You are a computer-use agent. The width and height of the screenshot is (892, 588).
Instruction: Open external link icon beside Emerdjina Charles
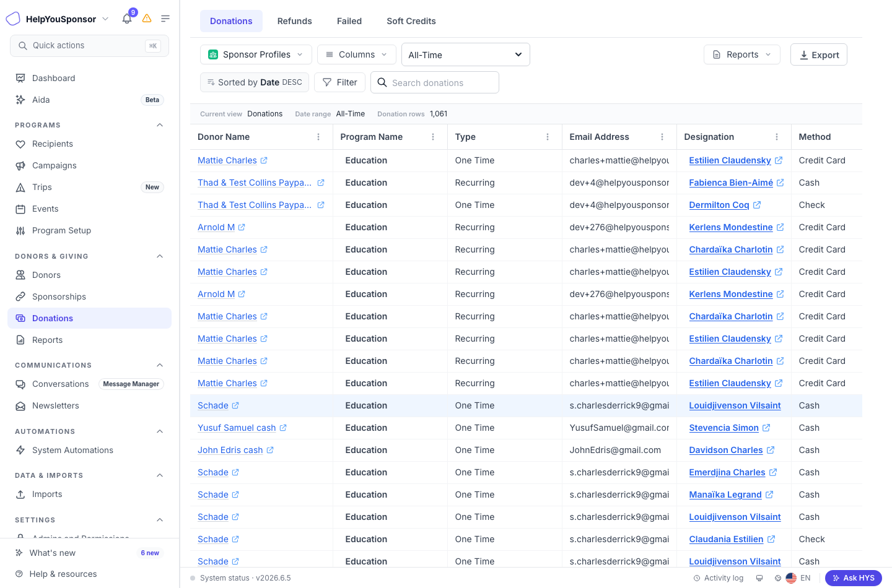click(773, 472)
